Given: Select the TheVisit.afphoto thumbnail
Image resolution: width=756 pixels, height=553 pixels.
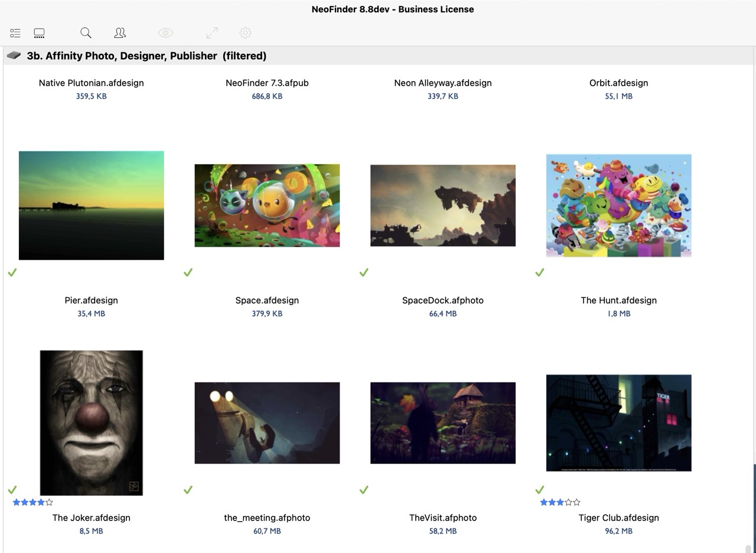Looking at the screenshot, I should tap(442, 422).
